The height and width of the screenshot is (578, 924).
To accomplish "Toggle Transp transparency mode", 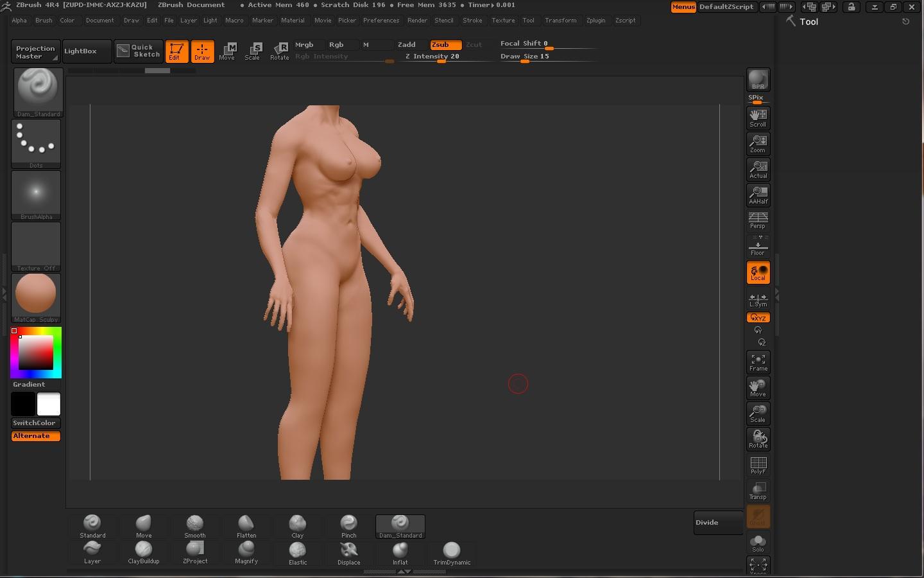I will (x=758, y=491).
